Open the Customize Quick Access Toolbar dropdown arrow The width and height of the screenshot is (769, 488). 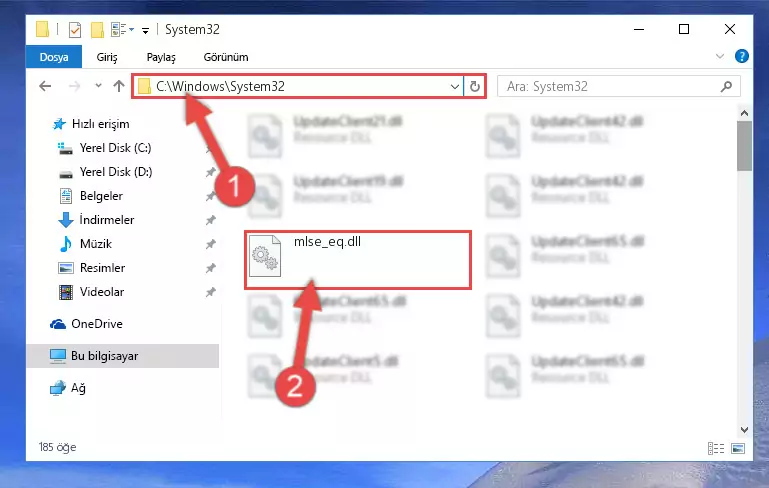click(145, 31)
